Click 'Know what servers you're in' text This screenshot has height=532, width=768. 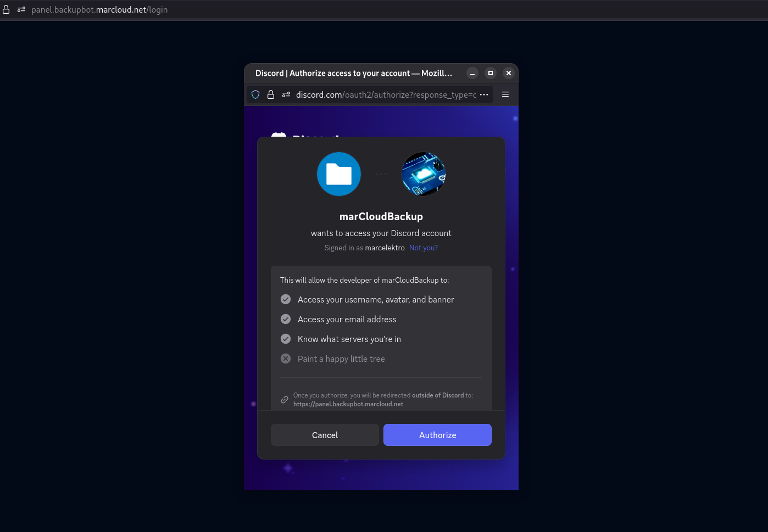349,339
